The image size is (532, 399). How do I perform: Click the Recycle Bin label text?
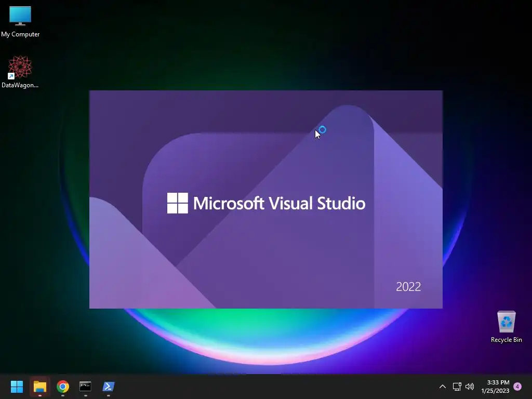point(506,340)
